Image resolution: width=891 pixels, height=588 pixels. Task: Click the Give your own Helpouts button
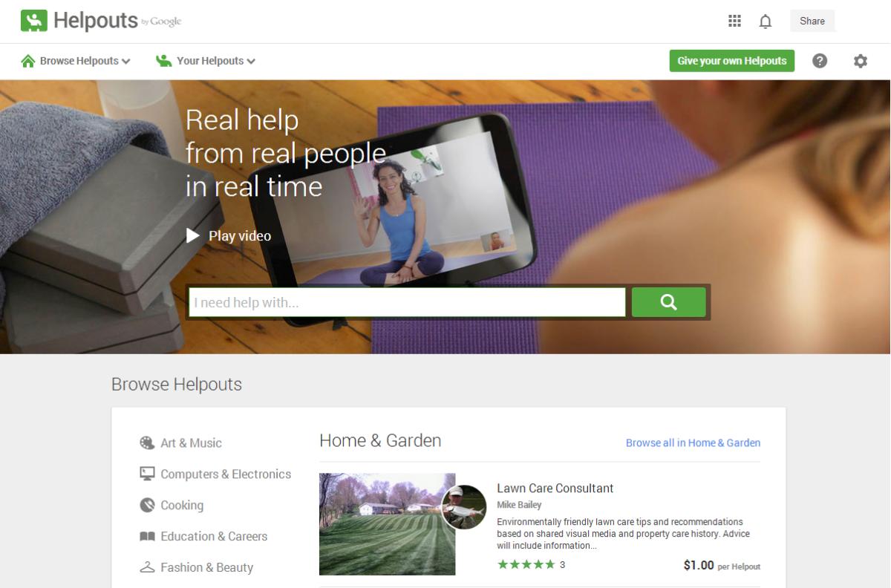click(x=731, y=61)
